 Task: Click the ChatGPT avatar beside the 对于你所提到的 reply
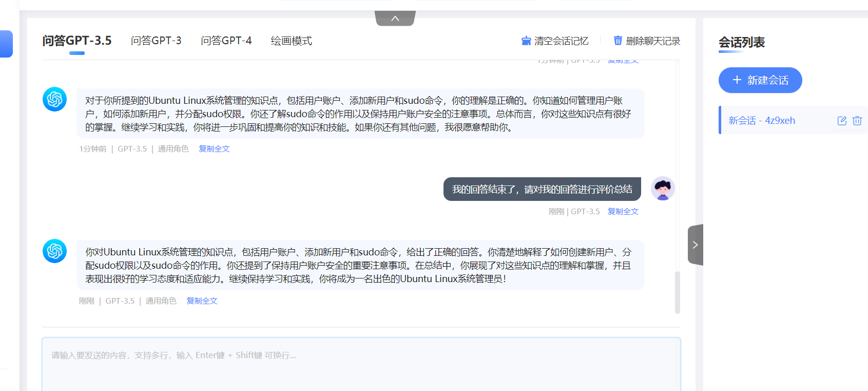(x=54, y=99)
